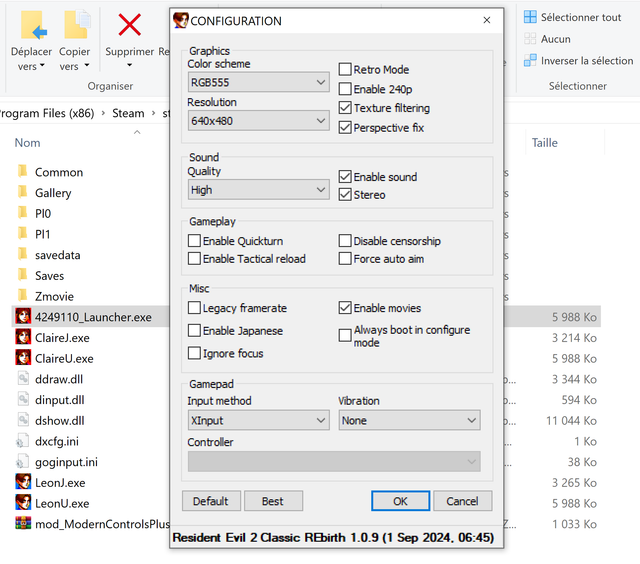This screenshot has height=564, width=640.
Task: Click the Sélectionner tout icon
Action: point(530,17)
